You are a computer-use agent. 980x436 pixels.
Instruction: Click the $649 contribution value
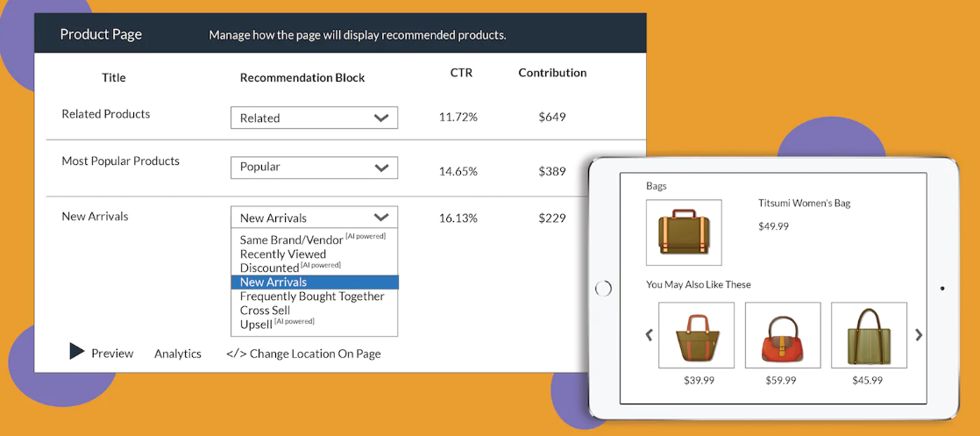[552, 117]
